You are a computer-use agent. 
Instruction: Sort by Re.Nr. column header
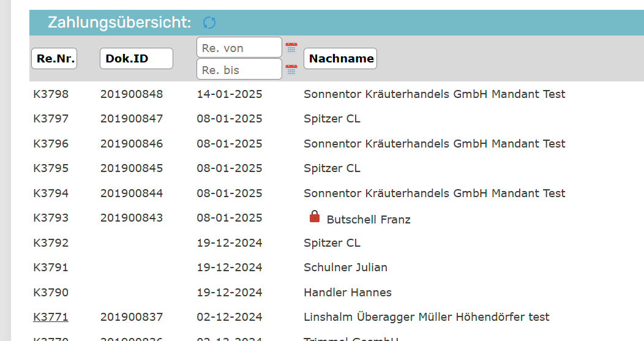point(54,59)
